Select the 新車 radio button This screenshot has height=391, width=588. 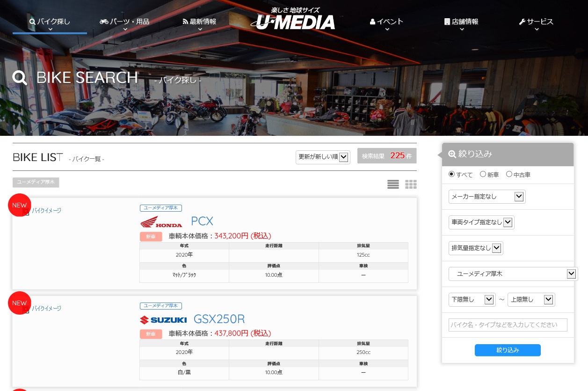click(x=483, y=174)
